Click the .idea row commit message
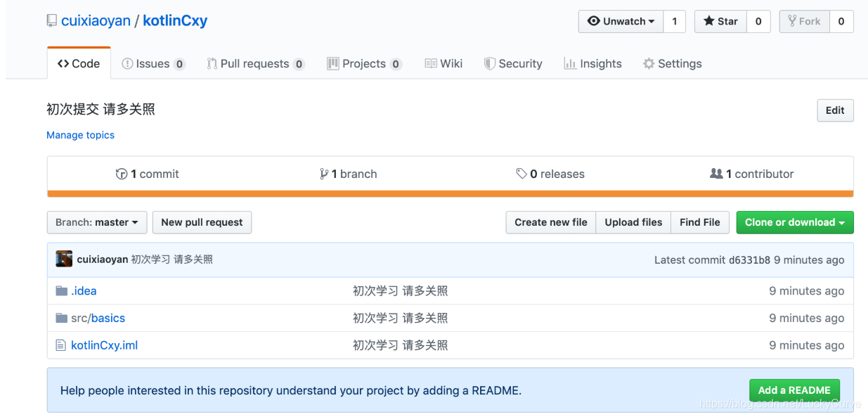The height and width of the screenshot is (417, 868). [400, 291]
